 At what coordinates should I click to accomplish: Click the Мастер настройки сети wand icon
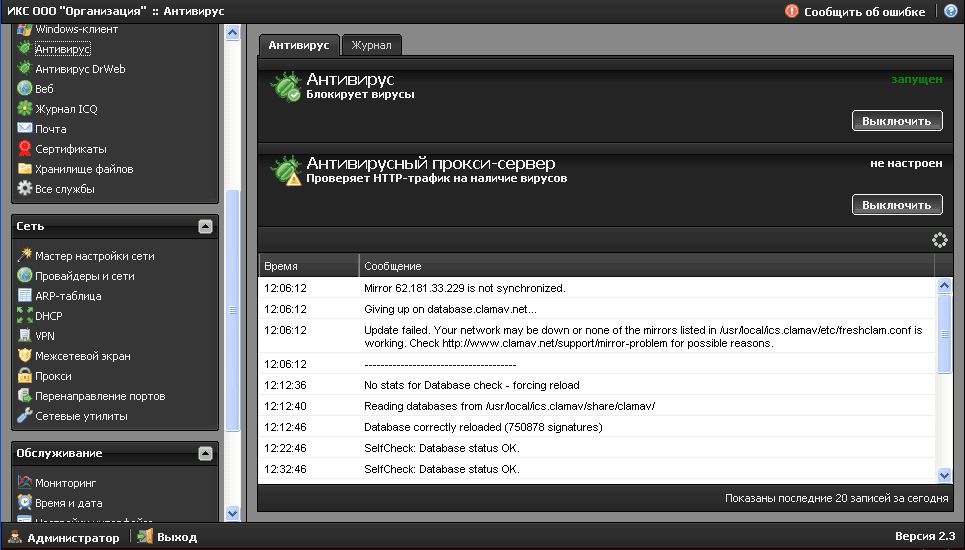(x=25, y=255)
